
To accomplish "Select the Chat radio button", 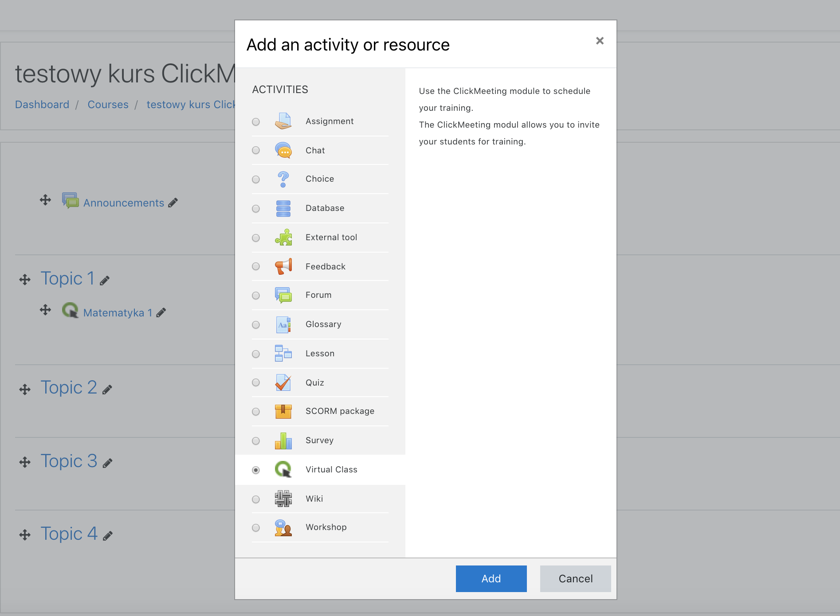I will [x=256, y=150].
